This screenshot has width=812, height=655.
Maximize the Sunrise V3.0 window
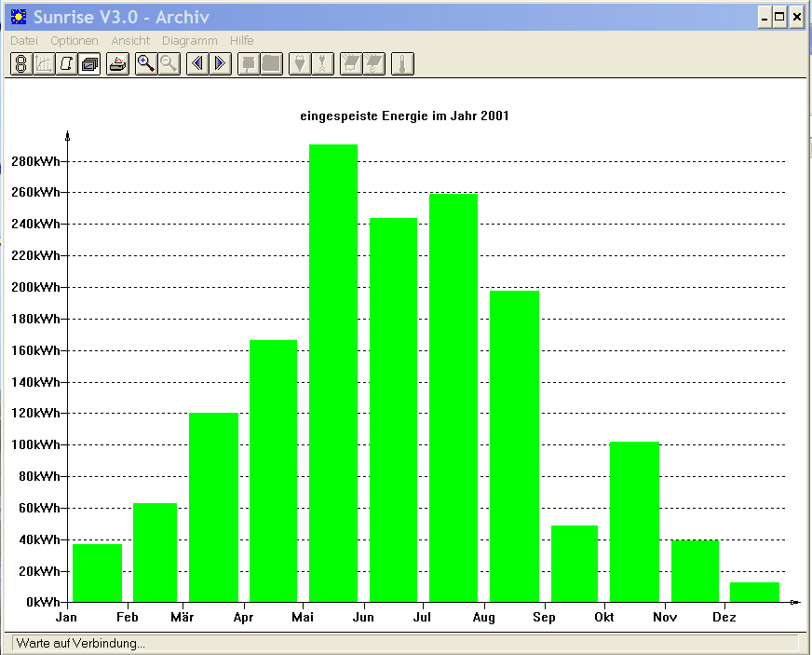pos(779,17)
